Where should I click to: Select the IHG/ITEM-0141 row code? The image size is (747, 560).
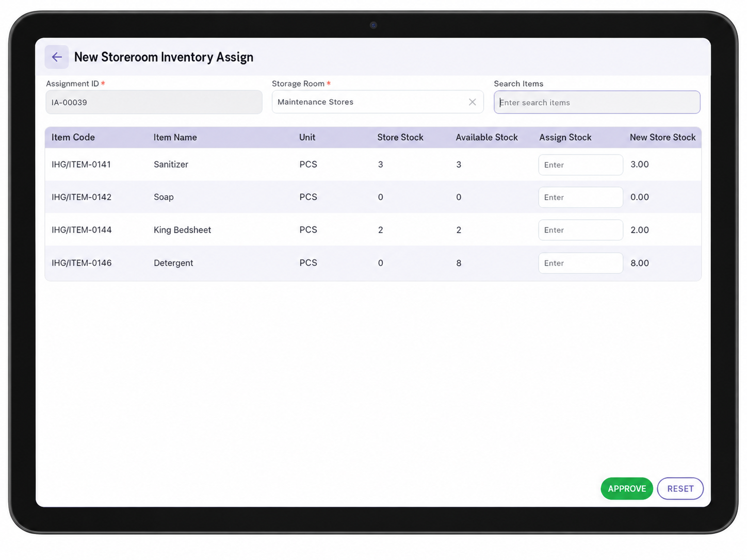click(x=81, y=164)
